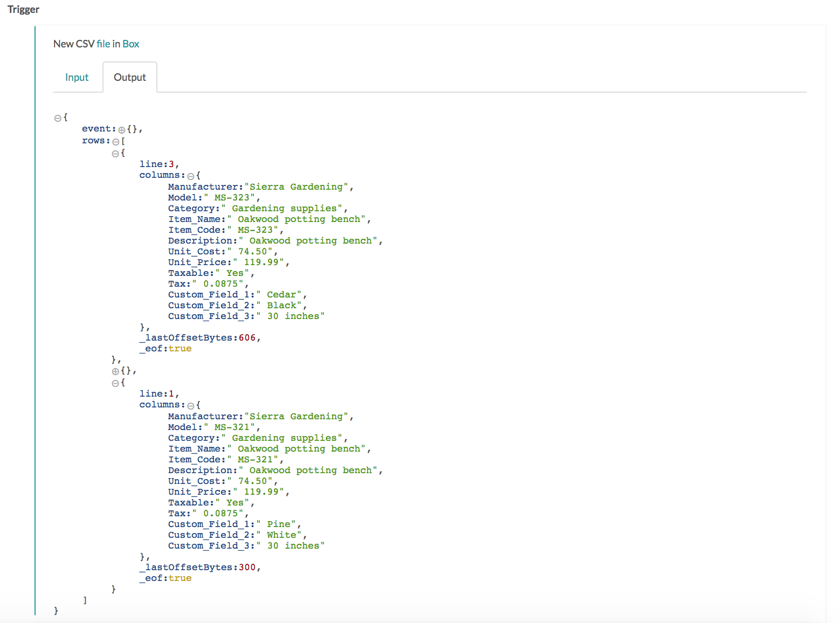Expand the event object

tap(122, 129)
